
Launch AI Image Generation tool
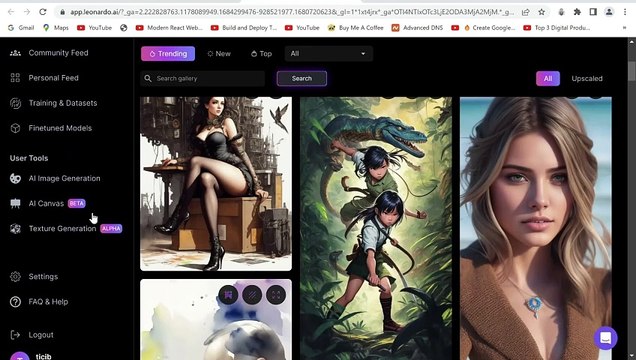pos(55,178)
